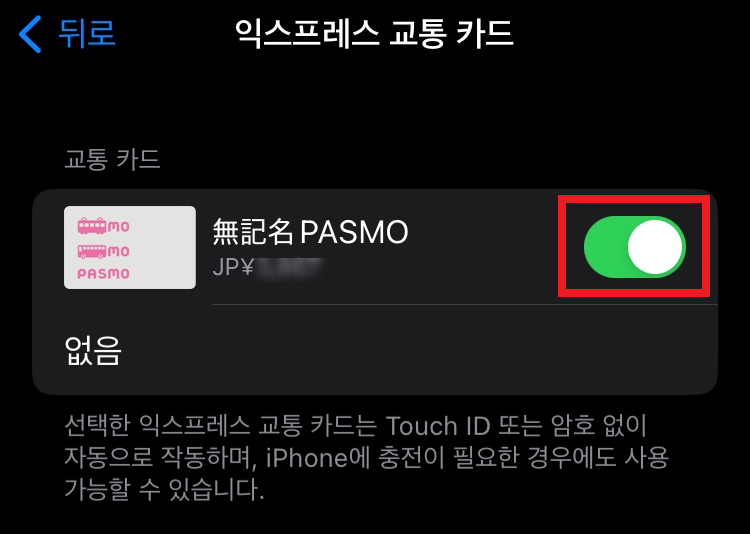Tap the green track of the PASMO switch
Screen dimensions: 750x534
click(x=605, y=247)
